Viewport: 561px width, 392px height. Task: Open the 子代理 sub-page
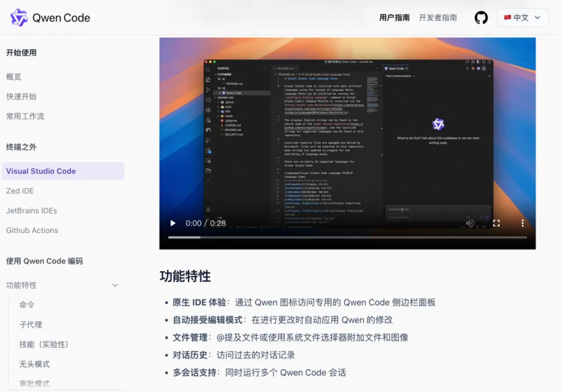point(30,325)
